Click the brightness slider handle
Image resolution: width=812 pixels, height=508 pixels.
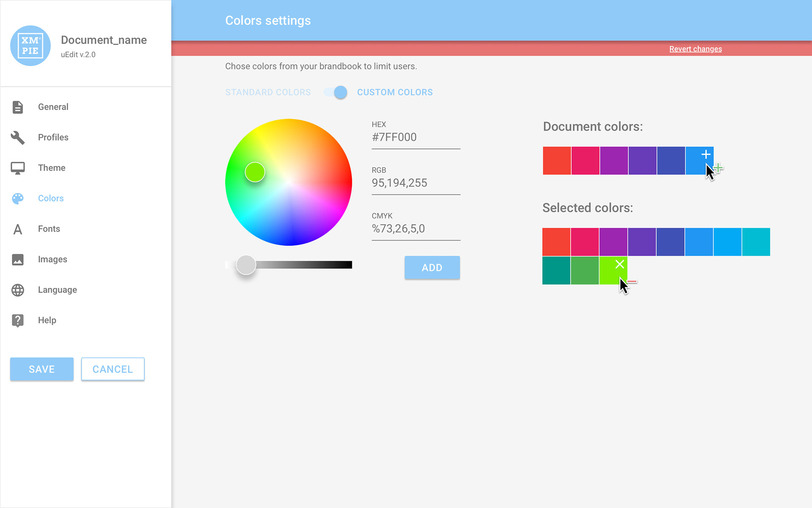point(246,265)
